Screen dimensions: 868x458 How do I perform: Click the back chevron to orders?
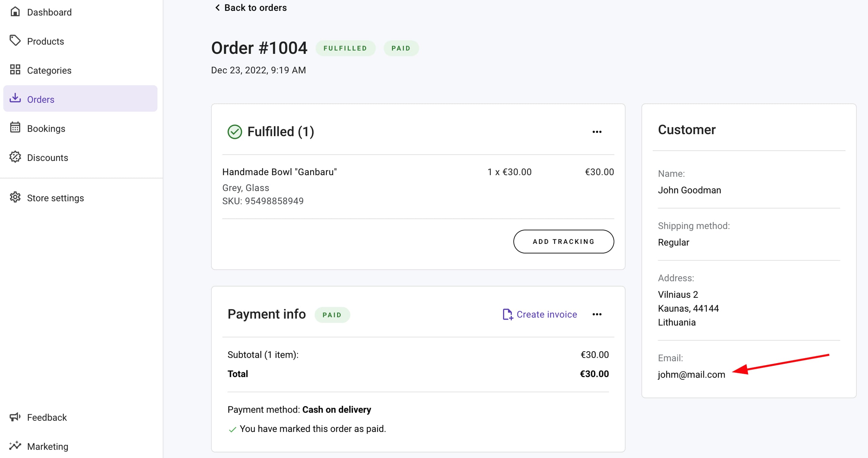pyautogui.click(x=217, y=7)
